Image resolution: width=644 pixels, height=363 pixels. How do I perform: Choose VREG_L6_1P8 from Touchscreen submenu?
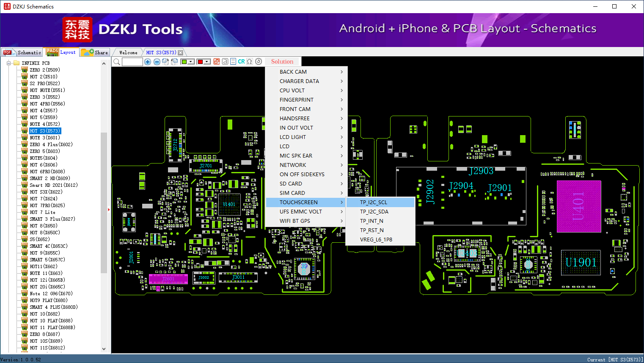(380, 240)
